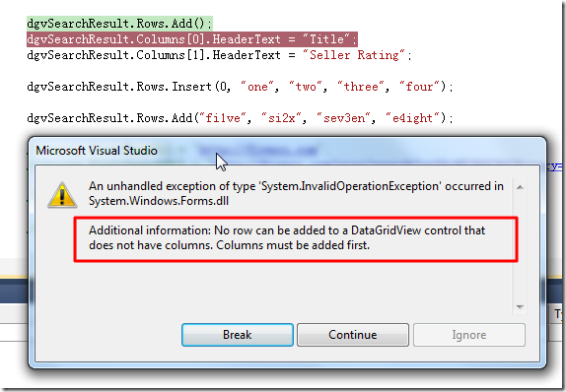Click the Rows.Insert code line
566x392 pixels.
(240, 87)
